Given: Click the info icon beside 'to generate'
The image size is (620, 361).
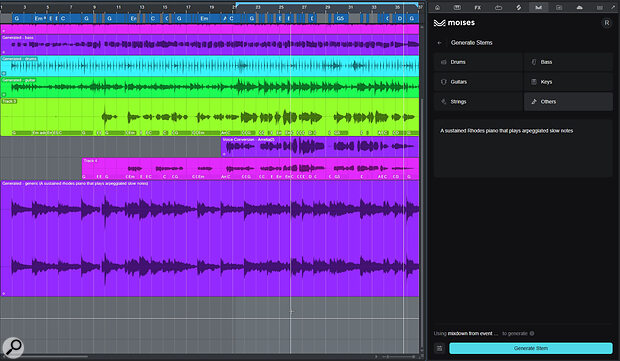Looking at the screenshot, I should (532, 333).
